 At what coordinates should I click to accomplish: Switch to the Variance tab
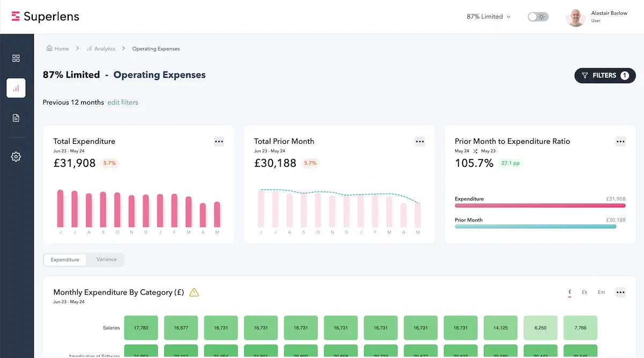[x=106, y=260]
